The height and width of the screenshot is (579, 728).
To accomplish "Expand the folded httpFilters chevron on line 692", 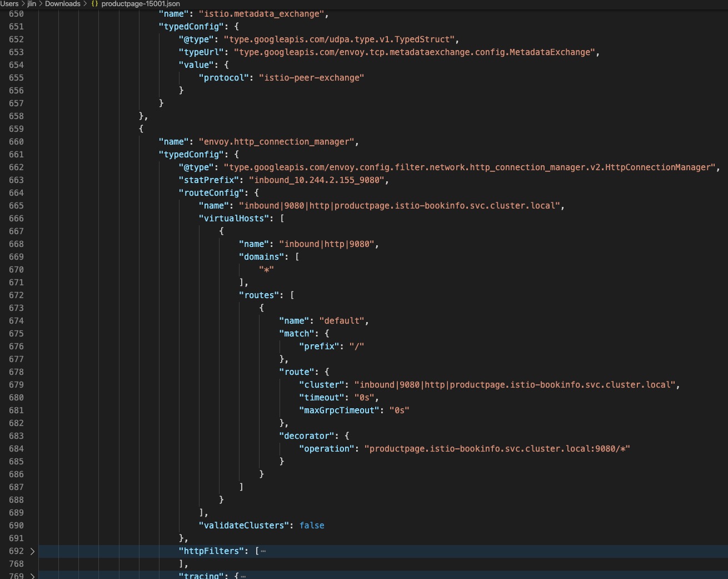I will tap(32, 551).
